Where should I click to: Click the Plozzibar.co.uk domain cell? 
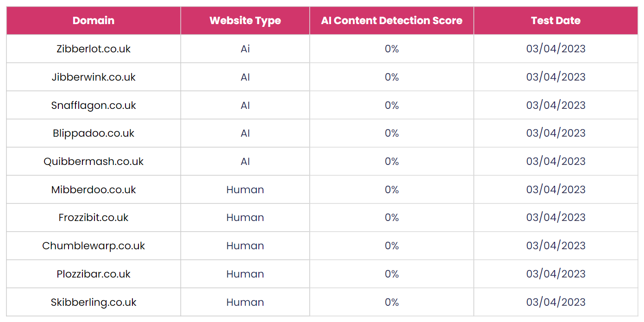94,274
